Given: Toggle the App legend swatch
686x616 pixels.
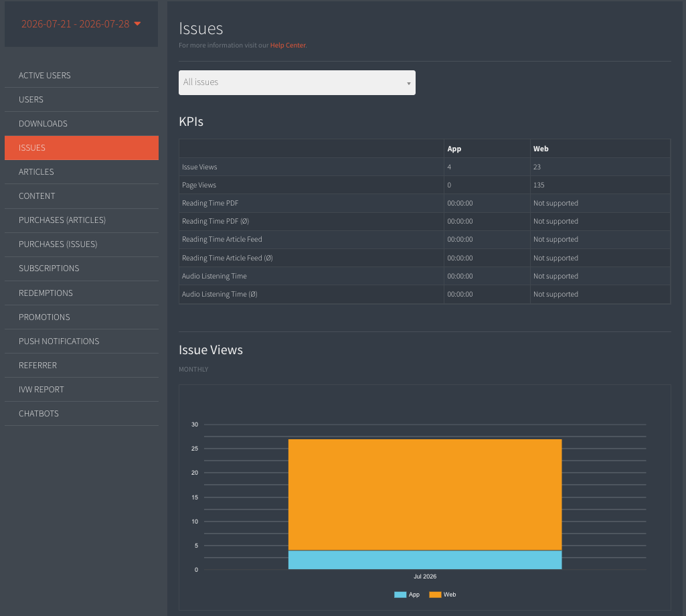Looking at the screenshot, I should 400,595.
